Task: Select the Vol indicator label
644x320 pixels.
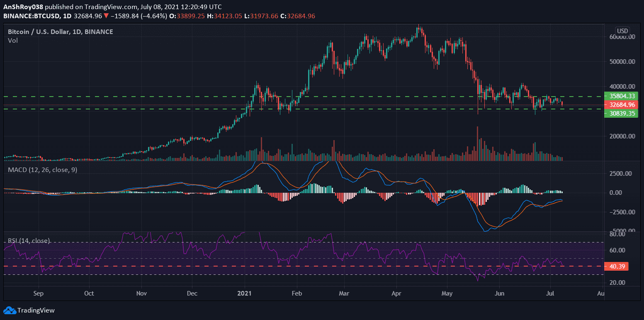Action: (x=12, y=40)
